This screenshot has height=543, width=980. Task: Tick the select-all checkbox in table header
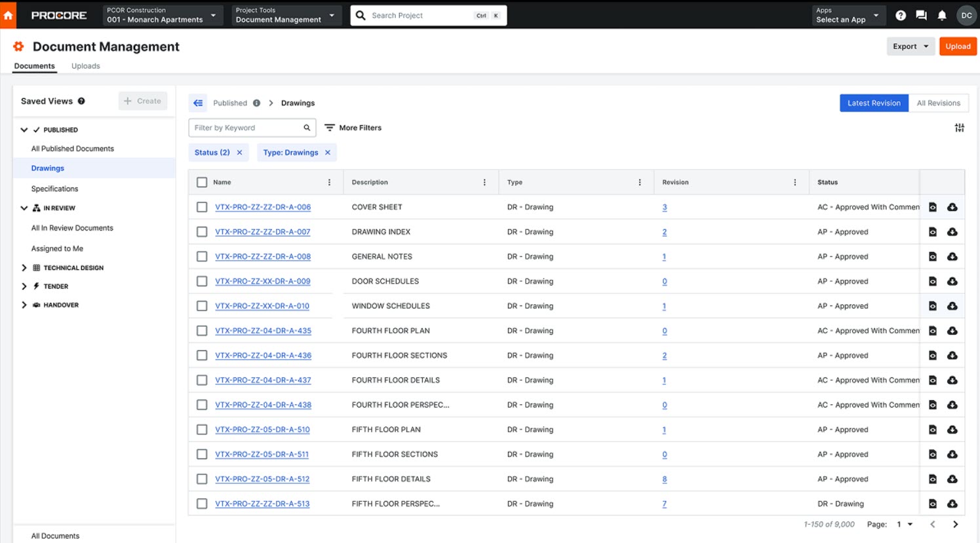point(202,182)
